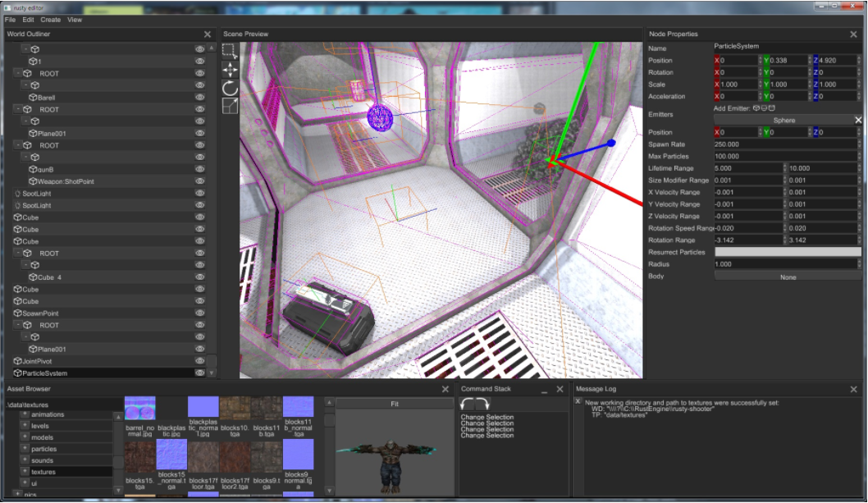Toggle the eye icon for JointPivot
868x503 pixels.
tap(199, 361)
